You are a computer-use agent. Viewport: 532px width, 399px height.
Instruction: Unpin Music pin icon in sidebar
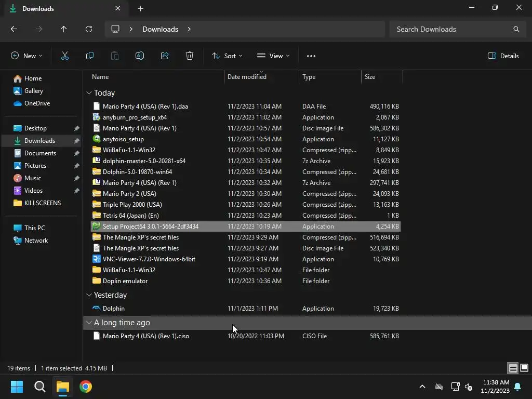coord(77,178)
